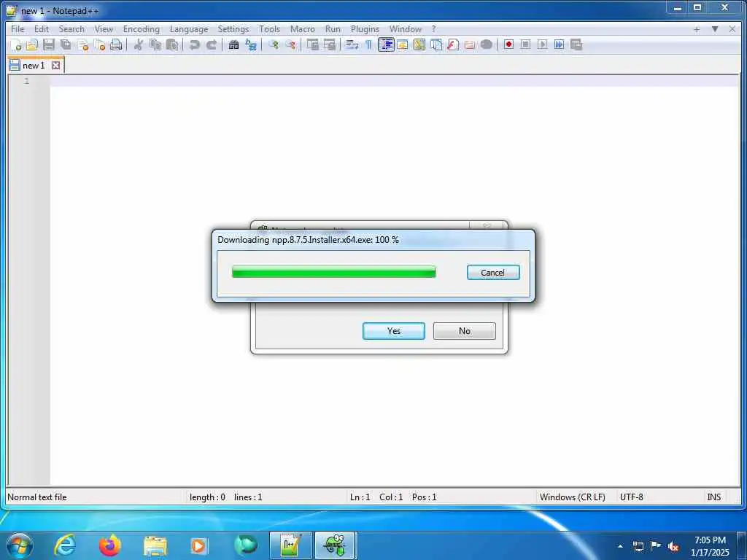
Task: Click the Cut scissors icon
Action: tap(138, 44)
